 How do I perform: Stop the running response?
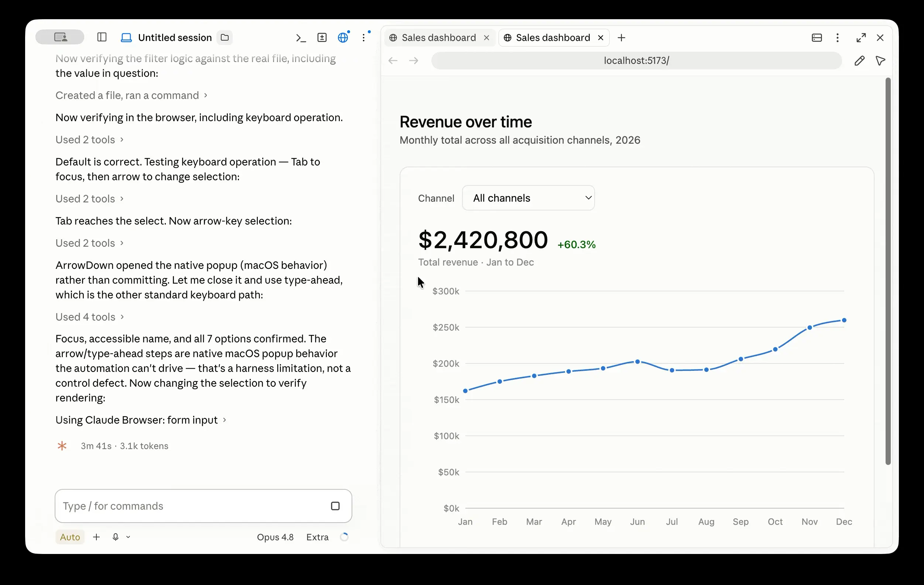pos(335,506)
